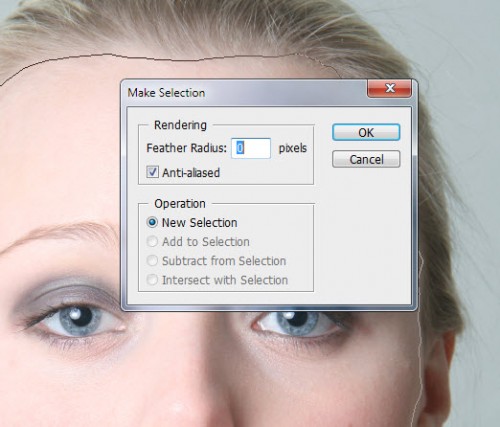500x427 pixels.
Task: Choose the Intersect with Selection radio
Action: coord(152,280)
